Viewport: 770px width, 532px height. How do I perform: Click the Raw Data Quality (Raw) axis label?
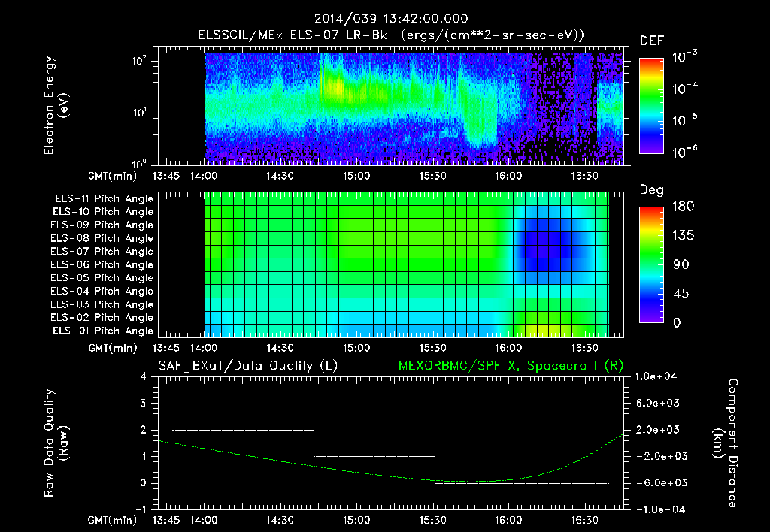56,443
